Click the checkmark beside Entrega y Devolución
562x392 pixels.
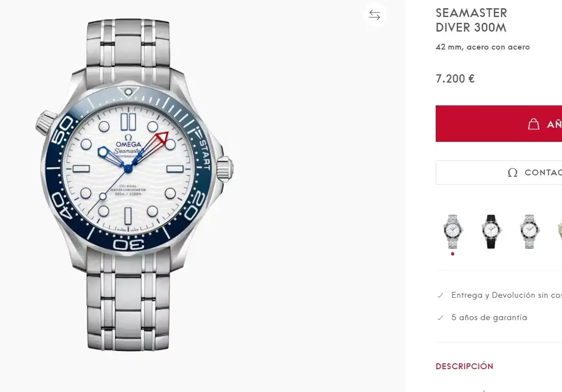coord(440,295)
